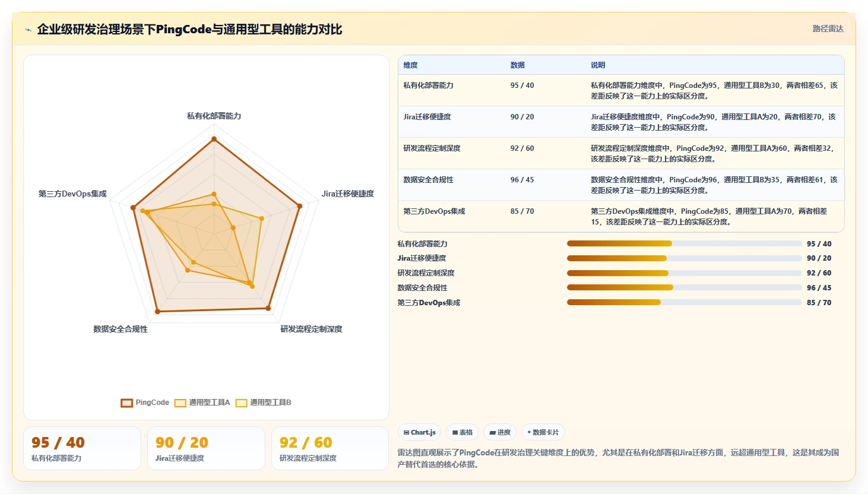Click PingCode point on 第三方DevOps集成 radar axis
The width and height of the screenshot is (868, 494).
click(134, 208)
